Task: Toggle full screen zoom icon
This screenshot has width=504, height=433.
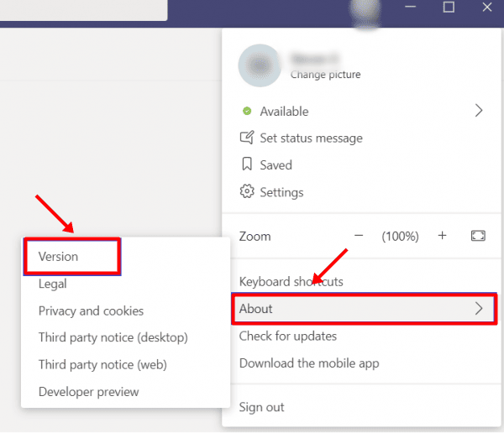Action: click(478, 236)
